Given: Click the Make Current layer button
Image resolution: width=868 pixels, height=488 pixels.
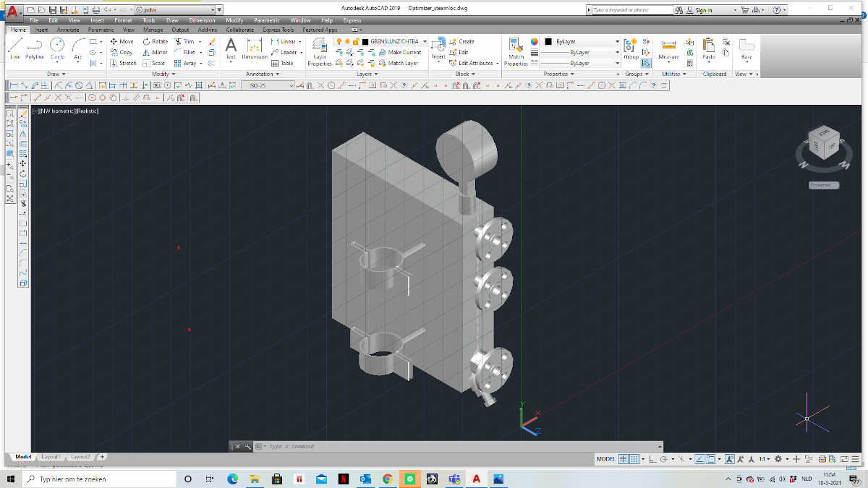Looking at the screenshot, I should point(399,52).
